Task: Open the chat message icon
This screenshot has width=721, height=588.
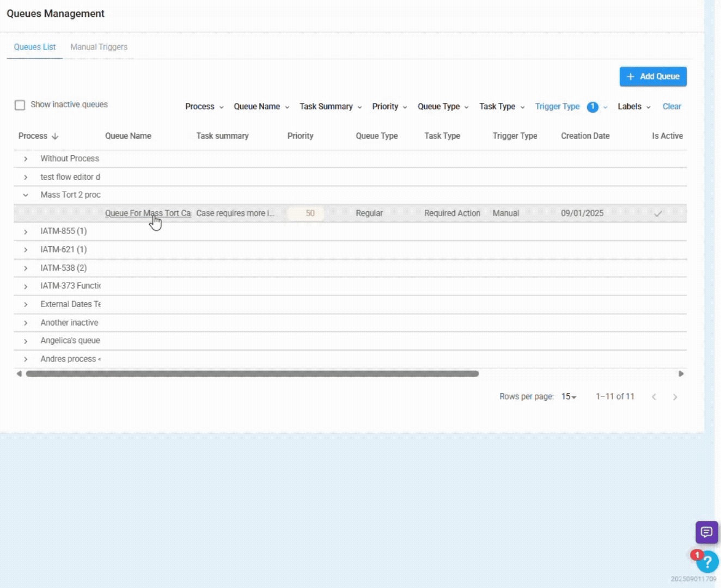Action: point(706,532)
